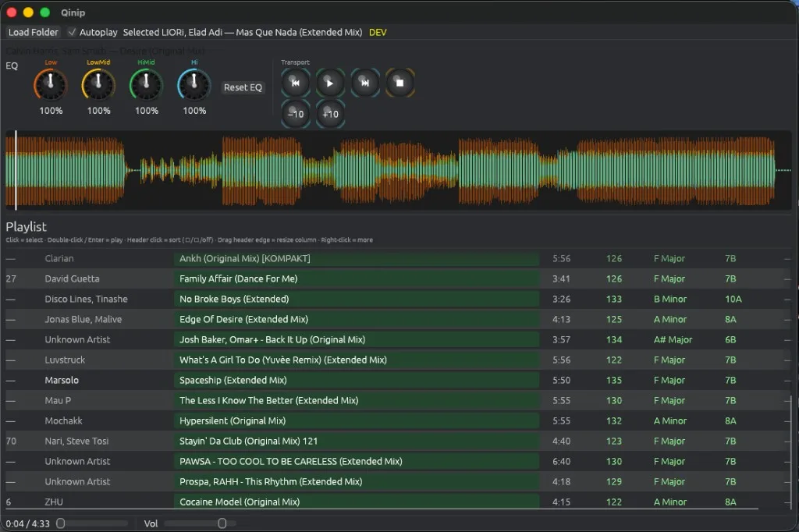The width and height of the screenshot is (799, 532).
Task: Seek in the waveform display
Action: pyautogui.click(x=399, y=170)
